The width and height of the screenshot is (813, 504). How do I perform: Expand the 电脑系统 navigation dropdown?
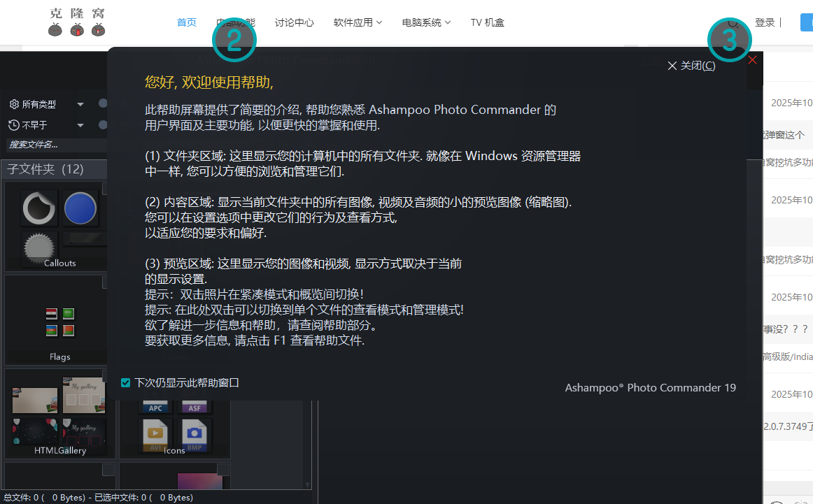[426, 22]
